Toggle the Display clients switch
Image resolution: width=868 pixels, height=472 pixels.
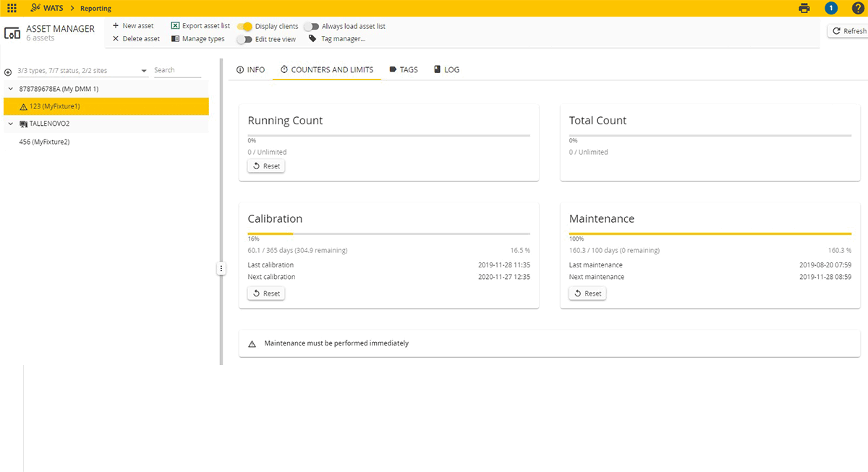coord(244,26)
